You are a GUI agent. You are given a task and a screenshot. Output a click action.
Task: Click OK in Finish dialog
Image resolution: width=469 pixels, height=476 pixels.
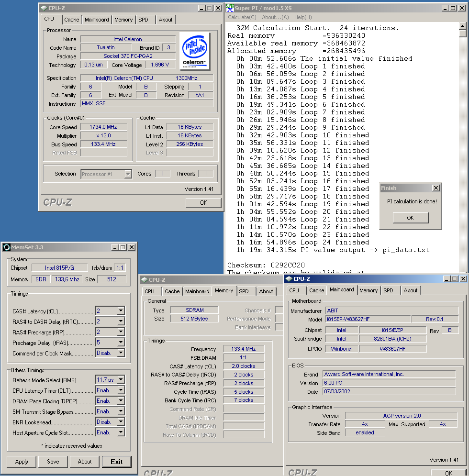pyautogui.click(x=411, y=218)
